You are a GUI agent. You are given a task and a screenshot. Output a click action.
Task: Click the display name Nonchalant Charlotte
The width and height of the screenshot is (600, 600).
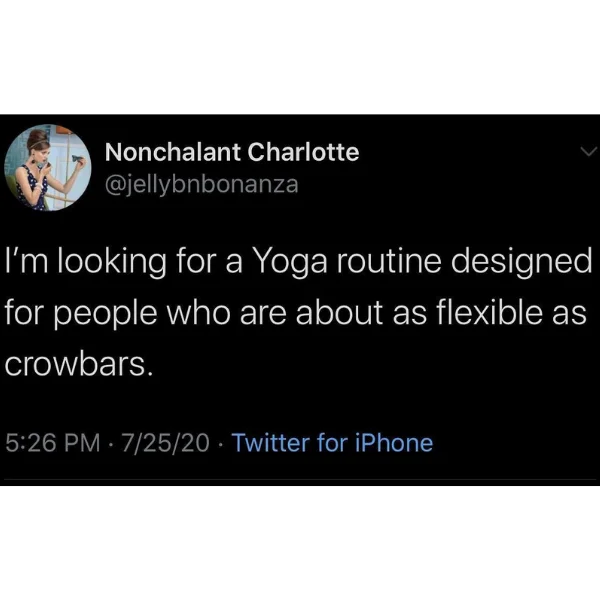coord(232,152)
